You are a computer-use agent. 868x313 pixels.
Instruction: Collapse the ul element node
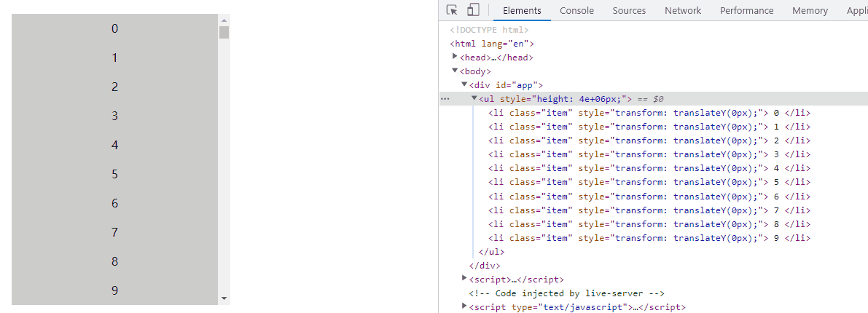tap(474, 98)
